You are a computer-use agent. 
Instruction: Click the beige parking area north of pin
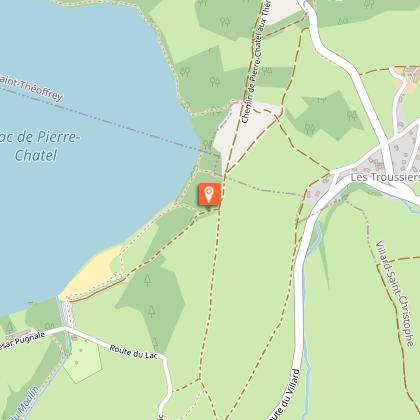click(245, 133)
